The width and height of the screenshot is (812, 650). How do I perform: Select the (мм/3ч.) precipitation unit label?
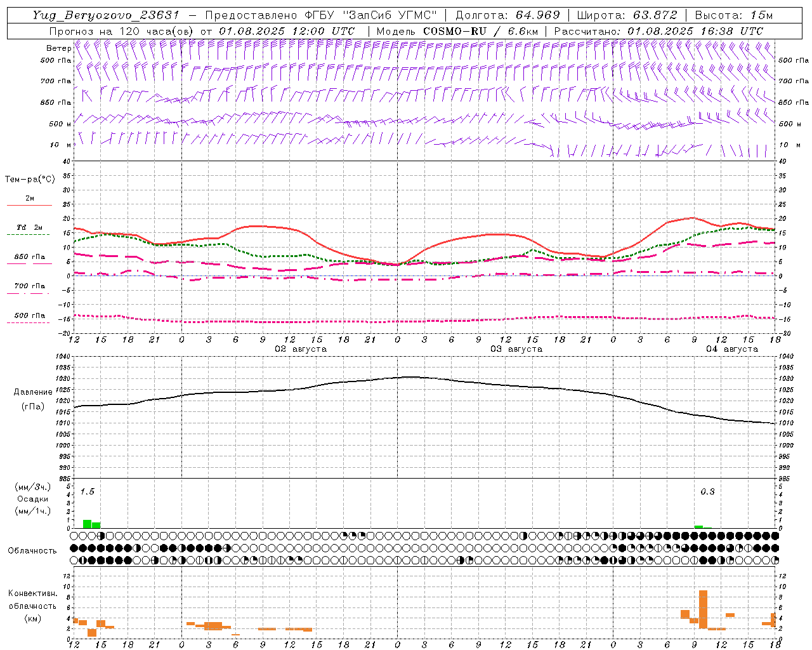[32, 487]
